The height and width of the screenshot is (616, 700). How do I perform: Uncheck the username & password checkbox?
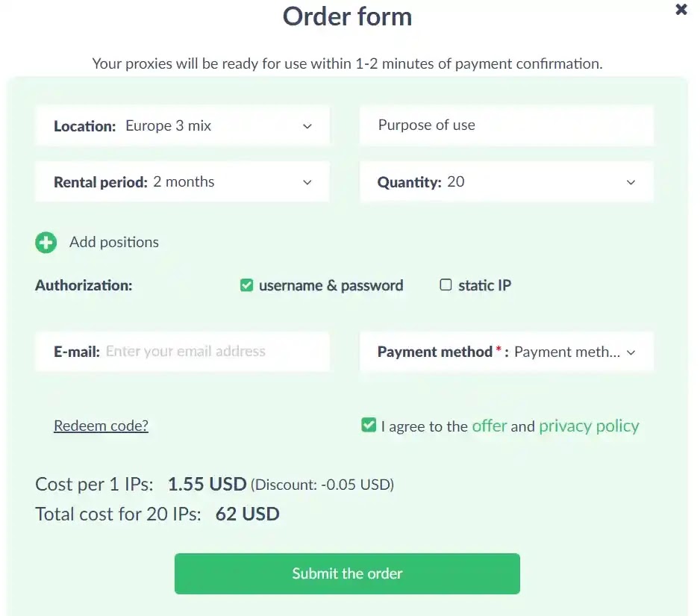click(247, 285)
